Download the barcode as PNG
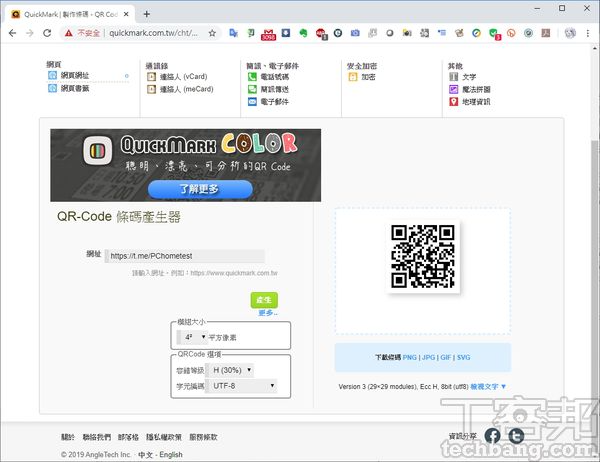This screenshot has width=600, height=462. tap(409, 358)
